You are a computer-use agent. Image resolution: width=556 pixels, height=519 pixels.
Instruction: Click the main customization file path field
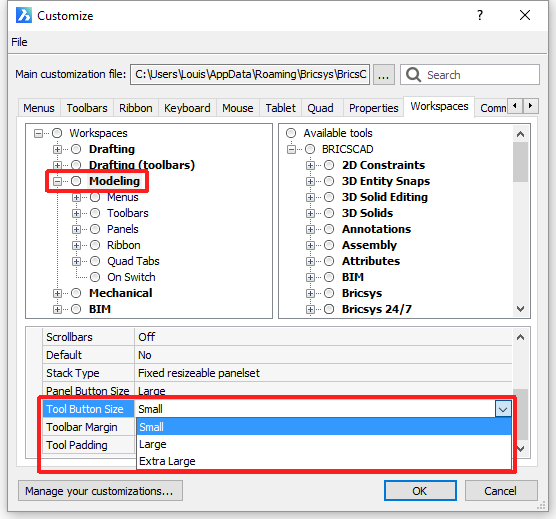[x=250, y=74]
